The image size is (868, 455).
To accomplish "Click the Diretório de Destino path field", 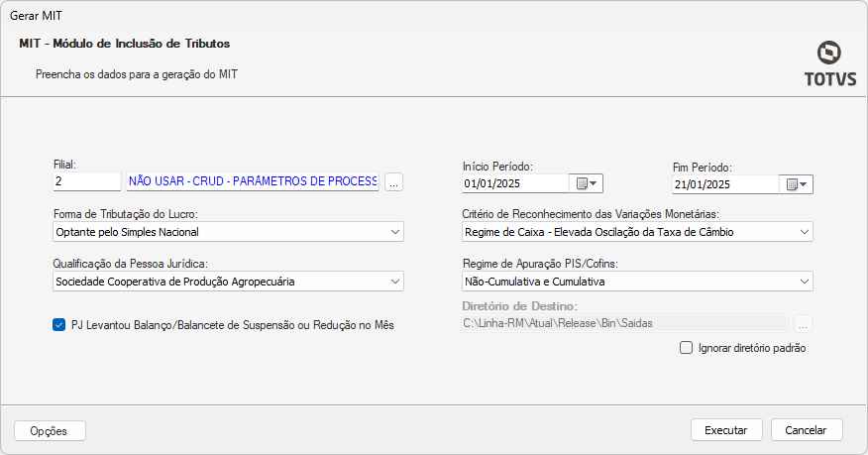I will [624, 323].
